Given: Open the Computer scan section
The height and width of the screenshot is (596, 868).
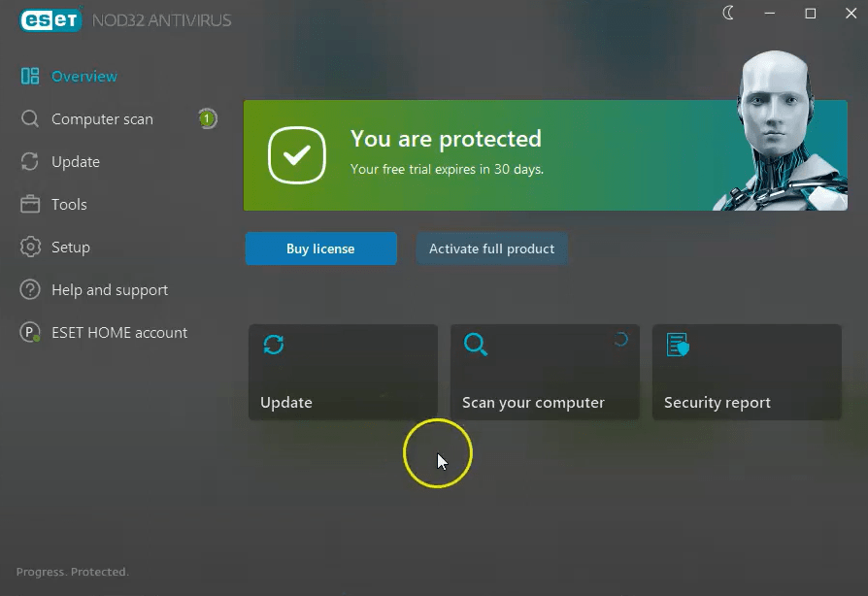Looking at the screenshot, I should tap(102, 119).
